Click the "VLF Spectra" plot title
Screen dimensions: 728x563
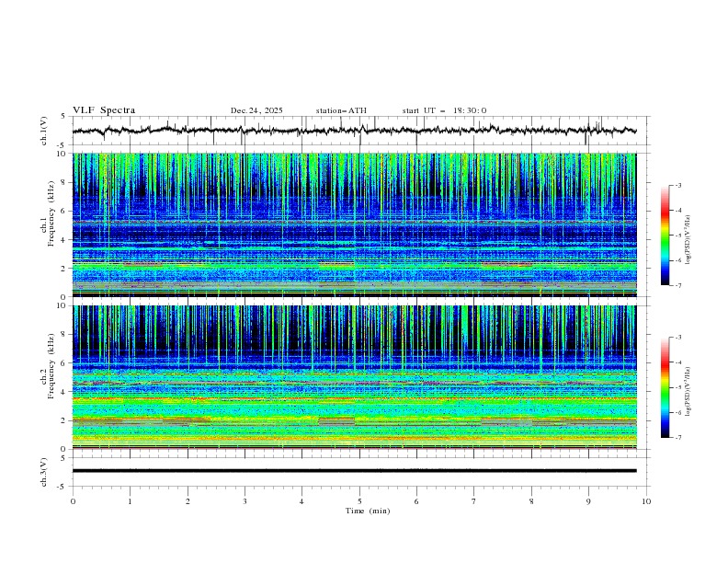click(104, 110)
